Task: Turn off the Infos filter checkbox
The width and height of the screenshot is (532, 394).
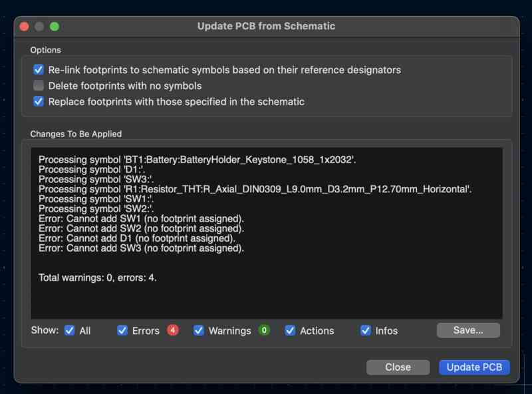Action: click(x=366, y=331)
